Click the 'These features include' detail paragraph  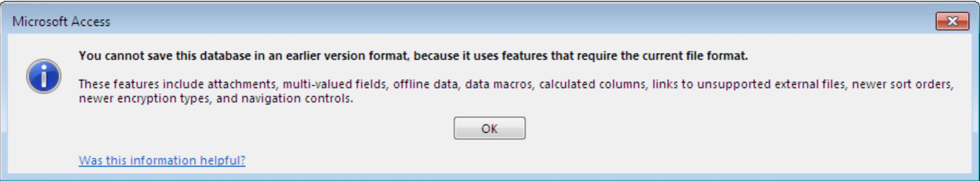(x=516, y=91)
